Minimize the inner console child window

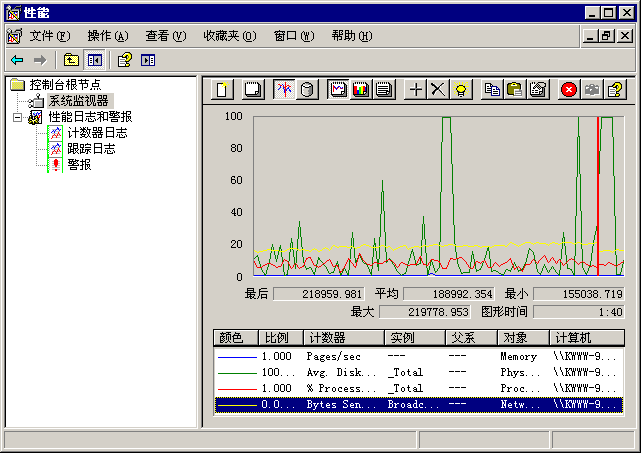tap(590, 36)
